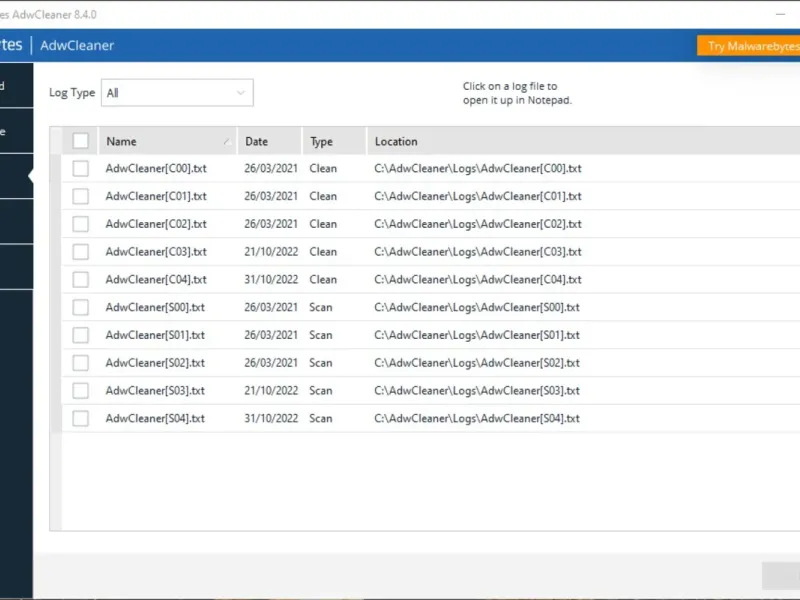
Task: Open the AdwCleaner[S03].txt log name
Action: click(x=155, y=391)
